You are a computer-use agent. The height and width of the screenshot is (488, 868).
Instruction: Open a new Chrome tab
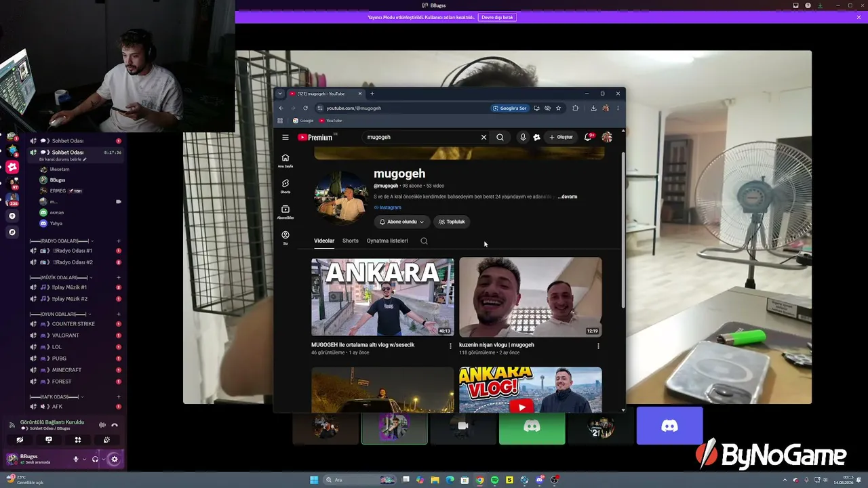(x=372, y=94)
